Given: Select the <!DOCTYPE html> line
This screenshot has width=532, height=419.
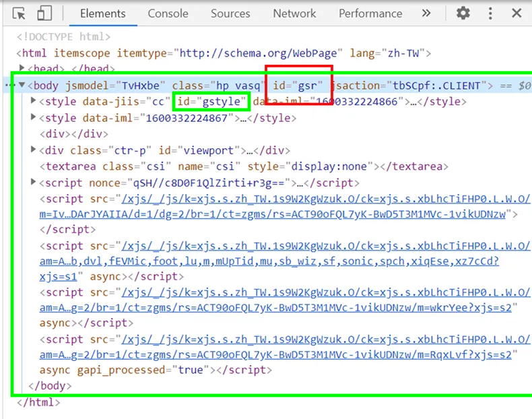Looking at the screenshot, I should pyautogui.click(x=63, y=36).
